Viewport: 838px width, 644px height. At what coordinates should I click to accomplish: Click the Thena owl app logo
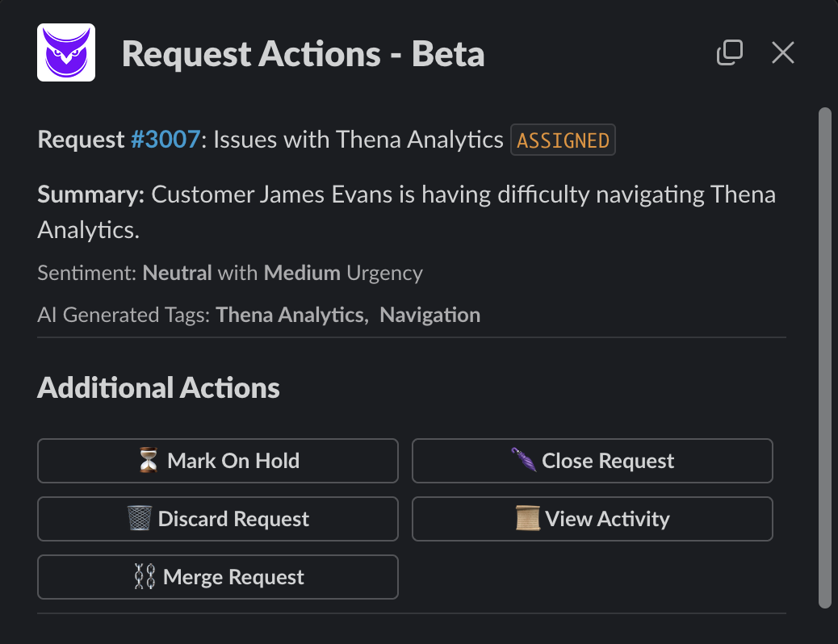pos(66,52)
